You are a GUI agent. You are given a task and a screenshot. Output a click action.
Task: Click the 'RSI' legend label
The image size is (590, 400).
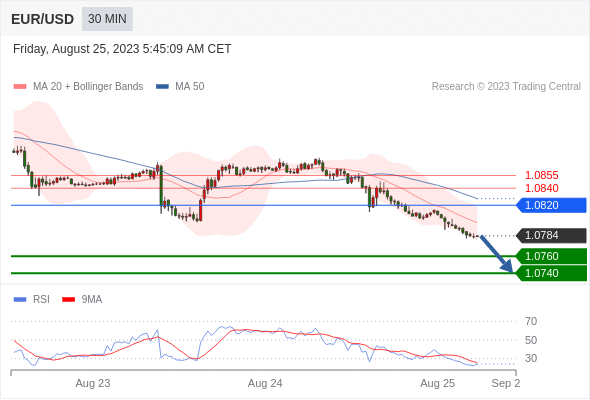41,300
